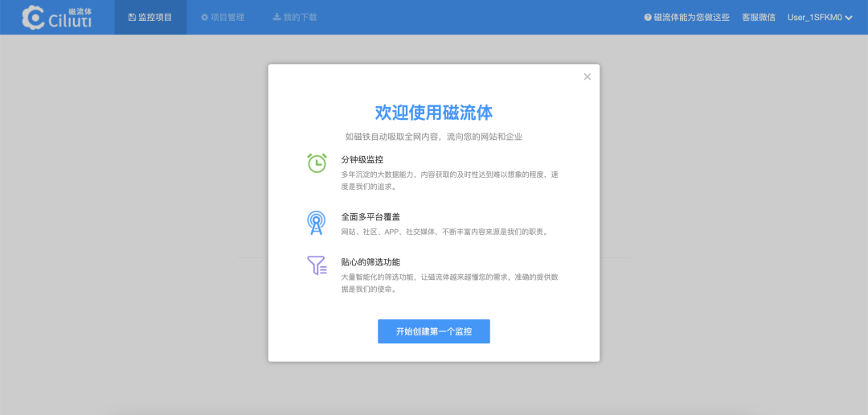Screen dimensions: 868x415
Task: Close the welcome dialog with X
Action: click(588, 76)
